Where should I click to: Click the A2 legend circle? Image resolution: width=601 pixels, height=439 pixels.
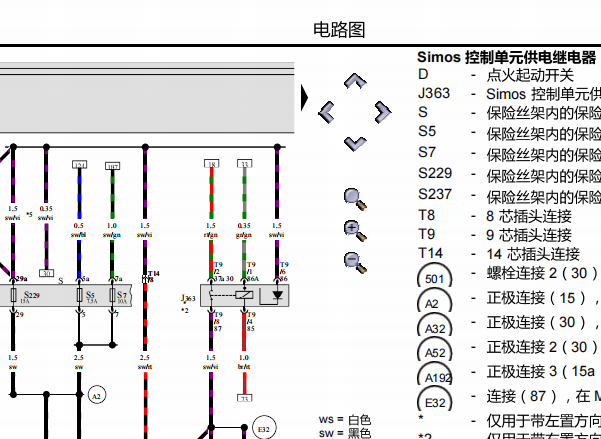pos(434,301)
